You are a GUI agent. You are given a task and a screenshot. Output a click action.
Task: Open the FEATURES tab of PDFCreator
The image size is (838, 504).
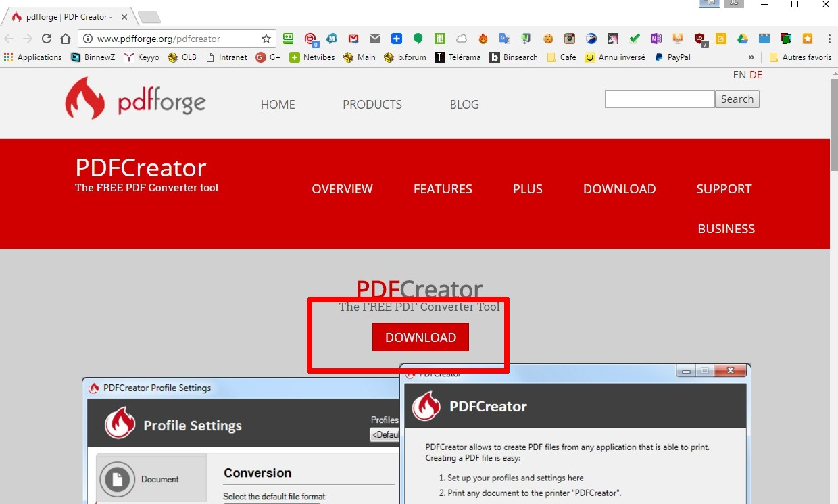tap(443, 189)
